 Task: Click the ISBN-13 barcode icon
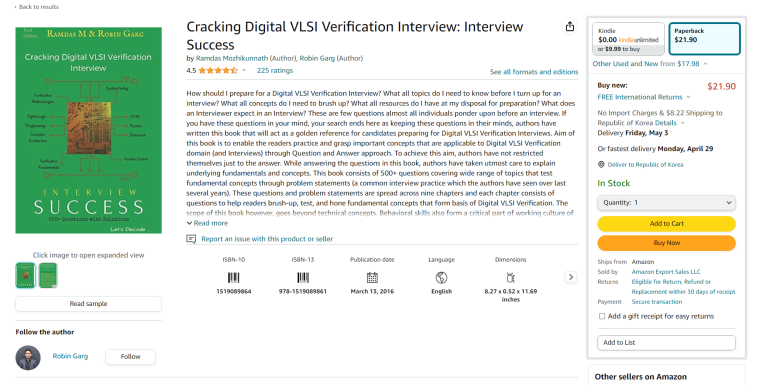coord(303,278)
